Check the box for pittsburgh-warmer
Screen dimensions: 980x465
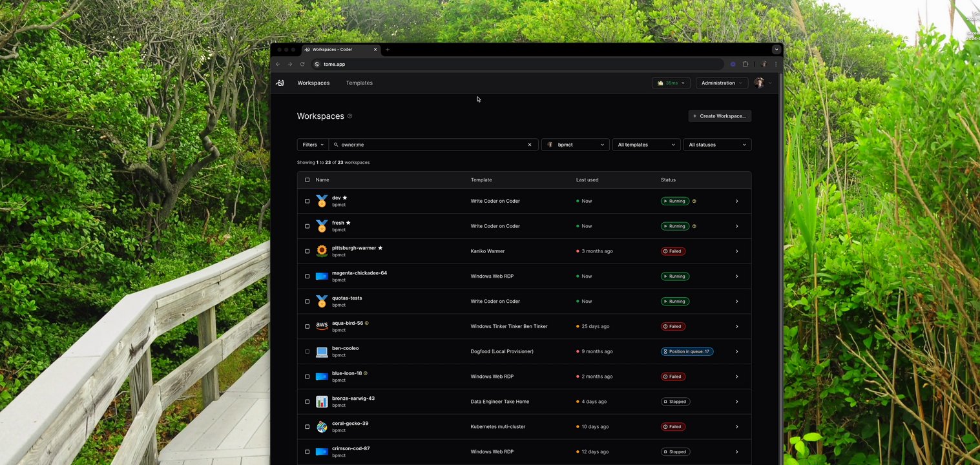307,251
